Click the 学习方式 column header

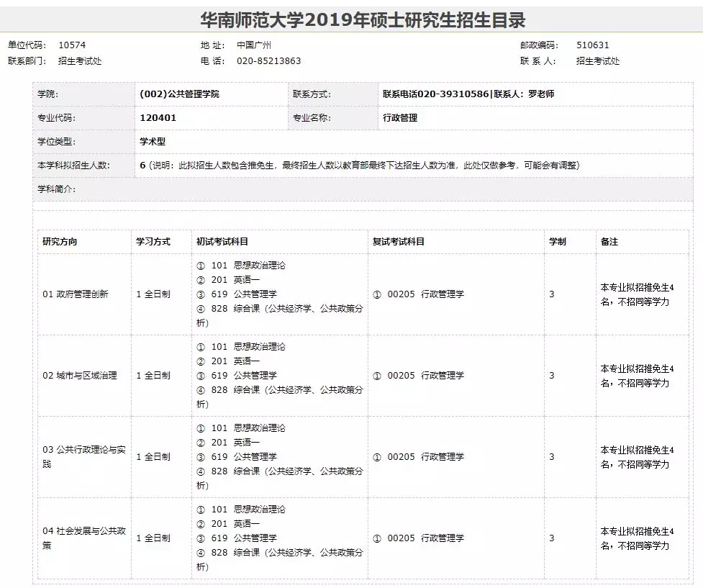tap(153, 242)
